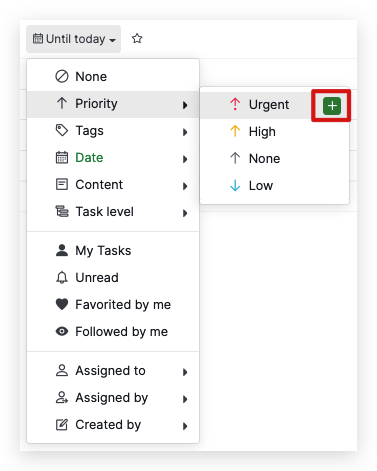The image size is (377, 471).
Task: Click the None circle-slash icon
Action: 62,77
